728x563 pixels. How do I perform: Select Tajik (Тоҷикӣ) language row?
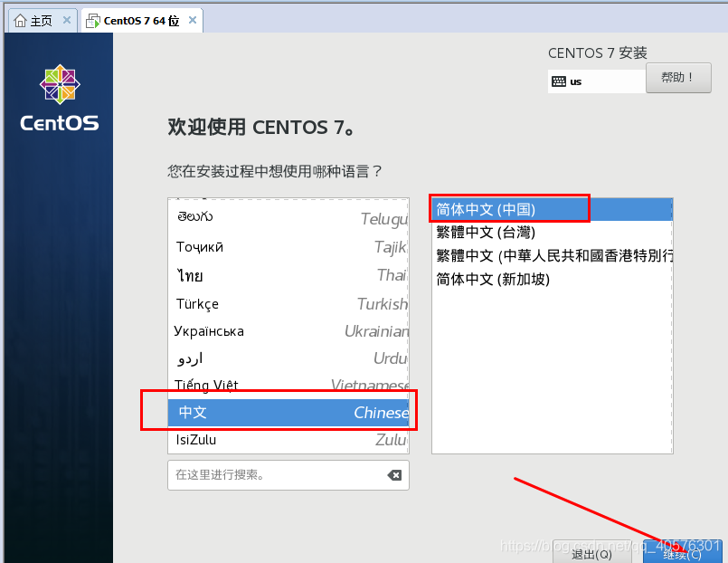click(x=288, y=247)
